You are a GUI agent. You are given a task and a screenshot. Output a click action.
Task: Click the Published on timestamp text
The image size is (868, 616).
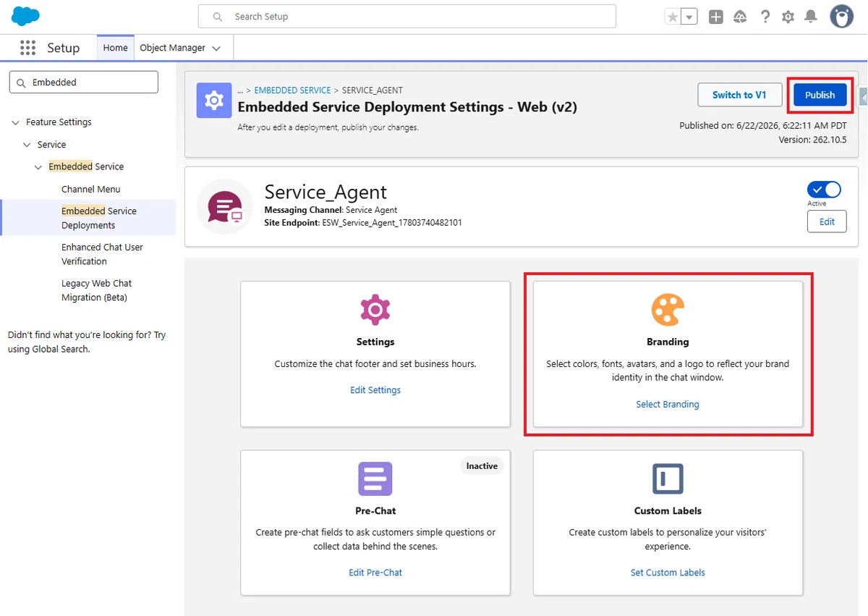(x=763, y=125)
